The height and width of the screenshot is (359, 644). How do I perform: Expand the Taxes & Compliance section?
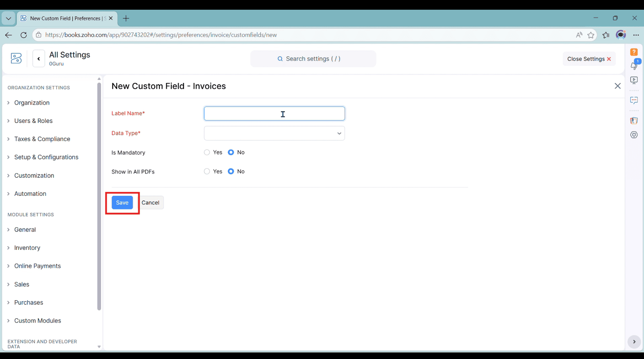tap(42, 139)
